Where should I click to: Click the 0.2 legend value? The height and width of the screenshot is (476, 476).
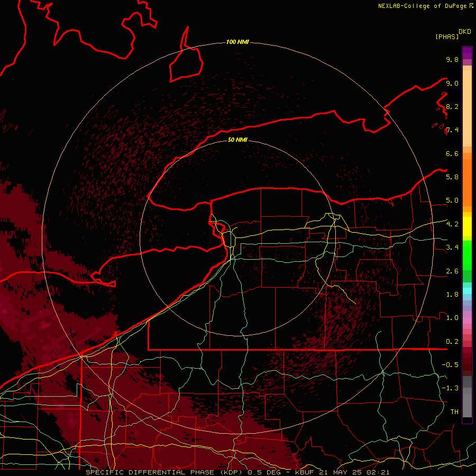point(452,342)
